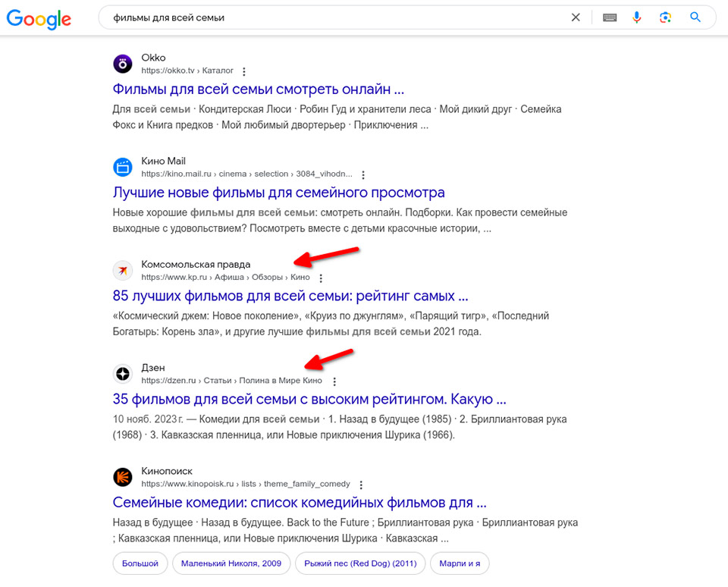
Task: Click the kinopoisk.ru lists theme_family_comedy breadcrumb
Action: (x=246, y=484)
